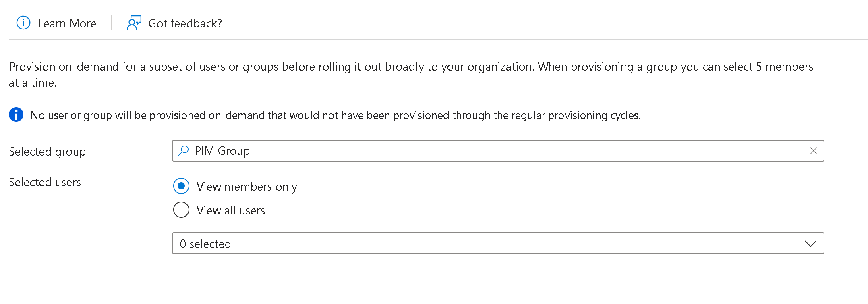Viewport: 868px width, 304px height.
Task: Click the "Selected users" field label
Action: (45, 182)
